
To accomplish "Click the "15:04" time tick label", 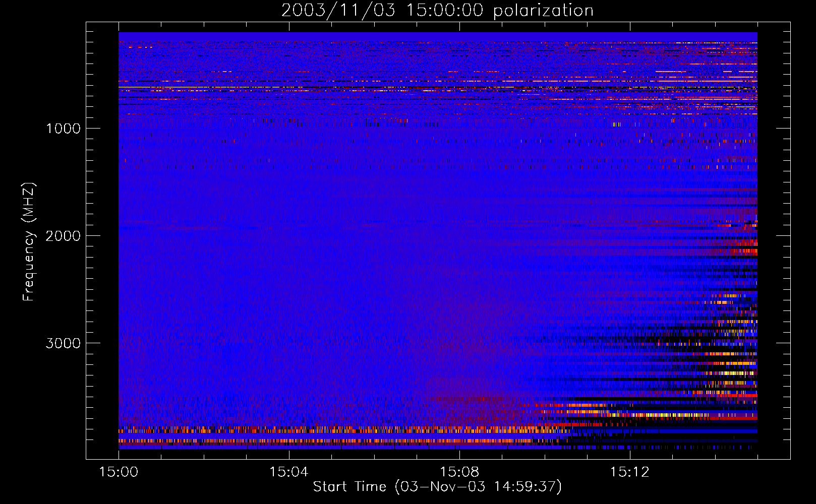I will (x=288, y=472).
